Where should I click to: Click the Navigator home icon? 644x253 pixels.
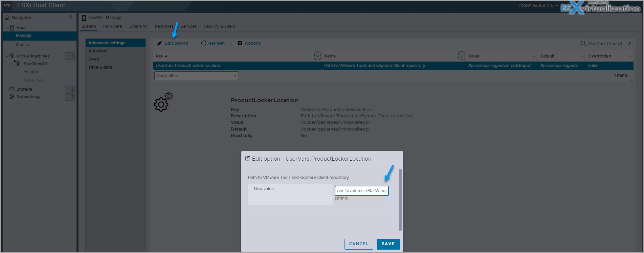click(7, 18)
